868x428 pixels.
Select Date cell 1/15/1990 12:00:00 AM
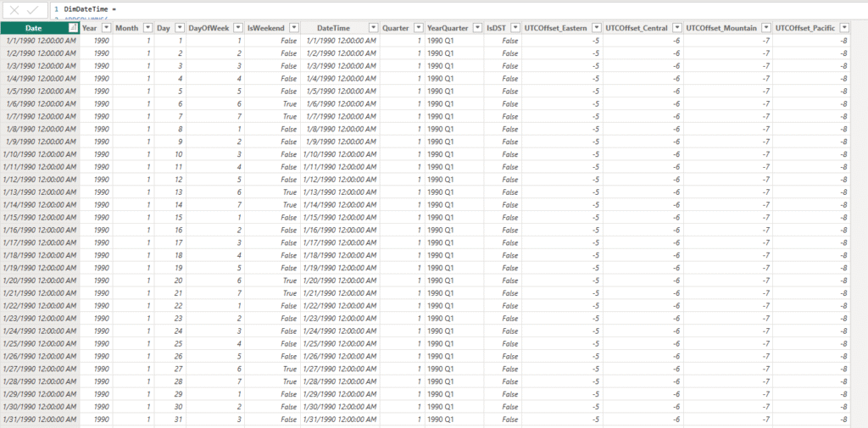point(41,217)
